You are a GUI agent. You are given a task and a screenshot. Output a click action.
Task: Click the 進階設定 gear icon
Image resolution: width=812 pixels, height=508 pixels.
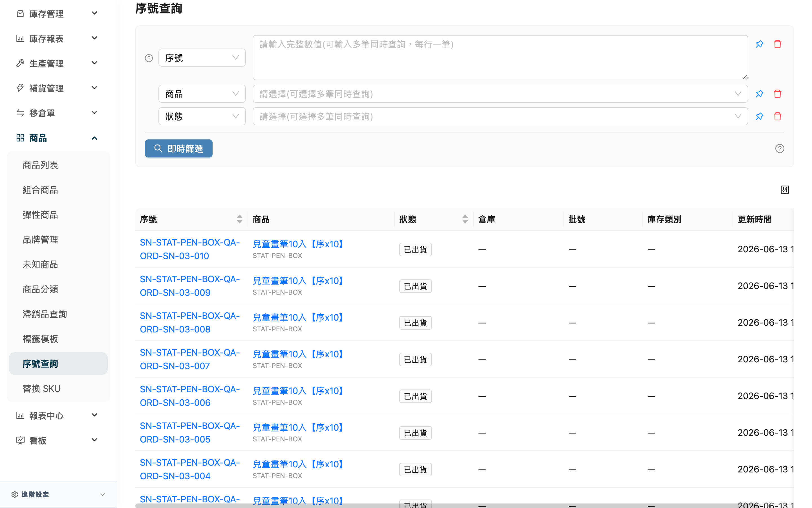tap(14, 494)
